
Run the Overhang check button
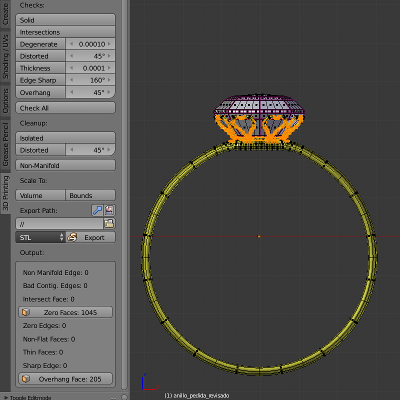[x=40, y=92]
